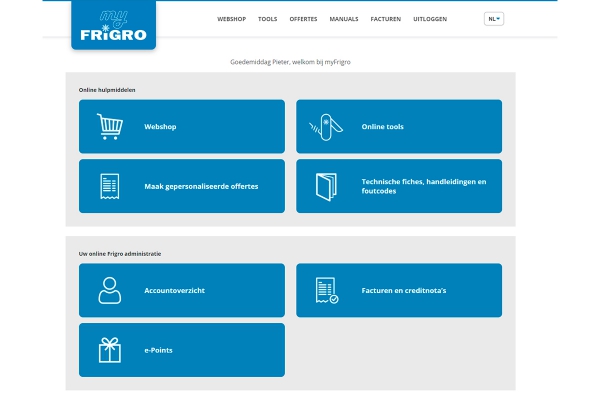Click the shopping cart icon on Webshop tile
Viewport: 600px width, 400px height.
pos(110,126)
